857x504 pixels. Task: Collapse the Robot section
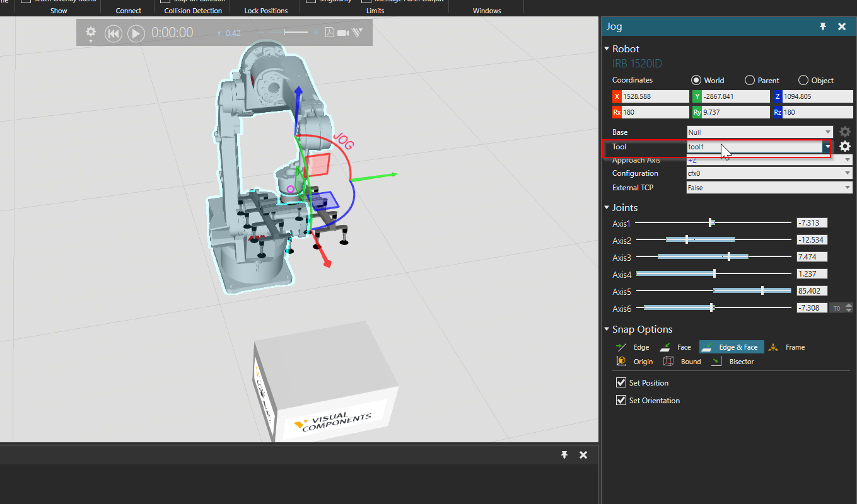(x=607, y=49)
